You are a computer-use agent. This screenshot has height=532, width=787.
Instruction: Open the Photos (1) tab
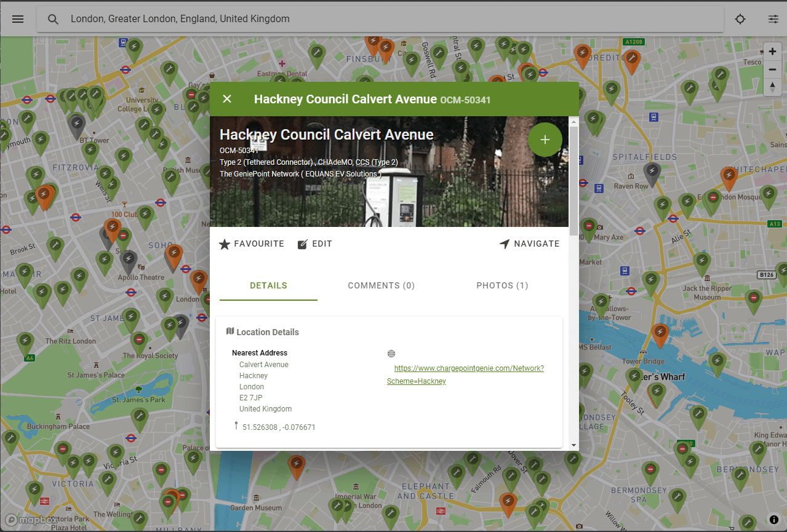tap(502, 285)
